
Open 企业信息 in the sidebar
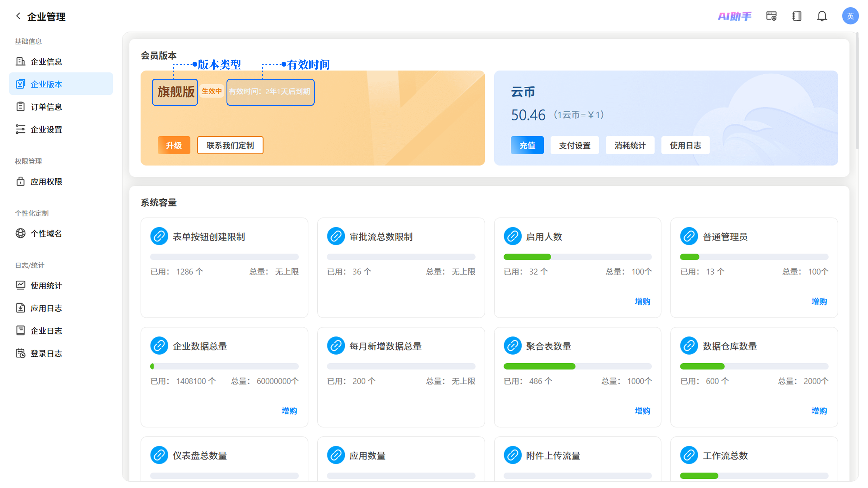61,61
